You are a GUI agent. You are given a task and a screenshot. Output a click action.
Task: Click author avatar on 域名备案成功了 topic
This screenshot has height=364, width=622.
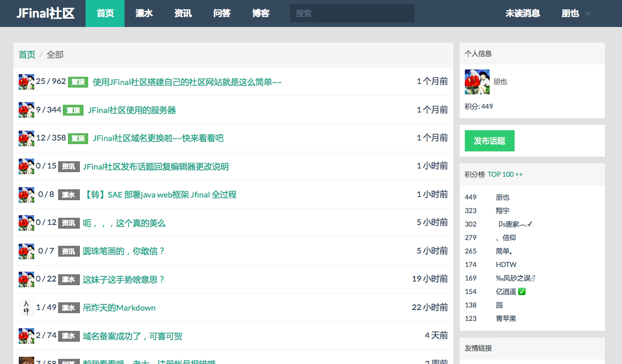click(26, 336)
